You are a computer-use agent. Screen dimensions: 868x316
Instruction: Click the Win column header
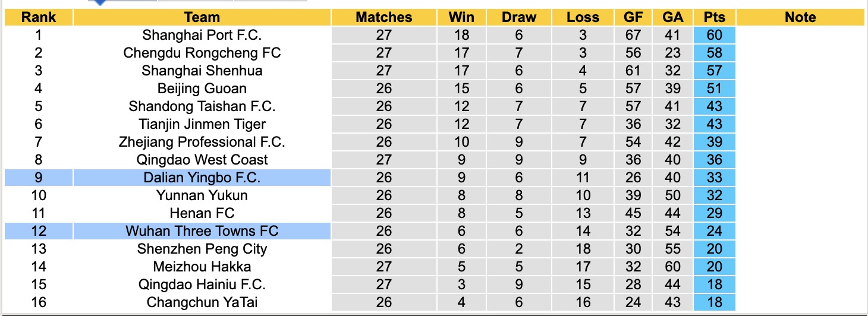click(x=461, y=17)
